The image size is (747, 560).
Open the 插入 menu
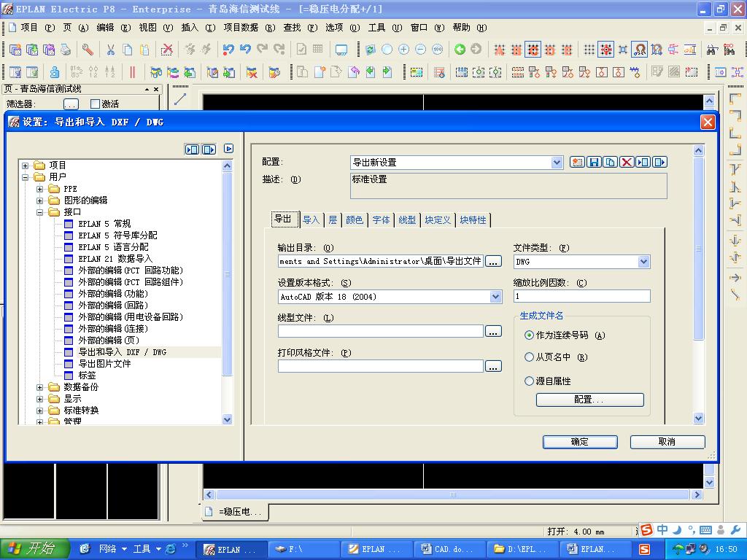pos(190,28)
